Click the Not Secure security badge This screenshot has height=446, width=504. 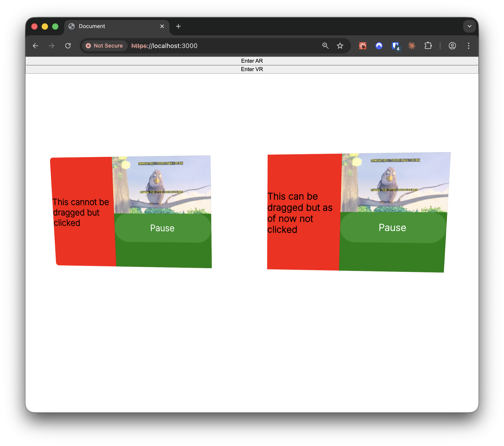point(104,46)
